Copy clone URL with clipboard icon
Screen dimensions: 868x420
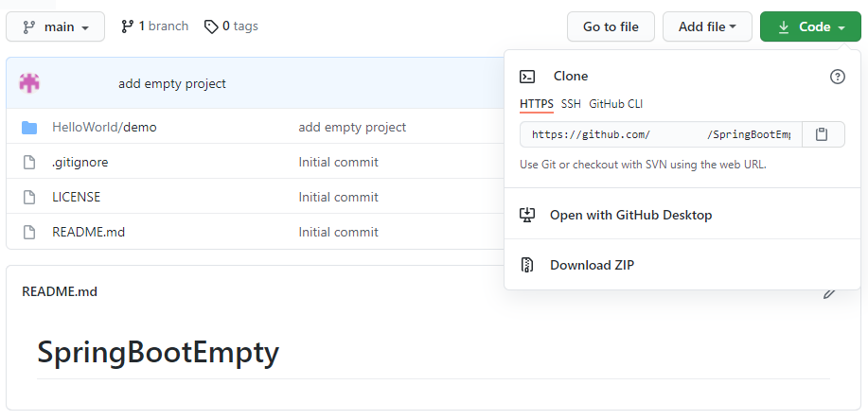pos(822,134)
